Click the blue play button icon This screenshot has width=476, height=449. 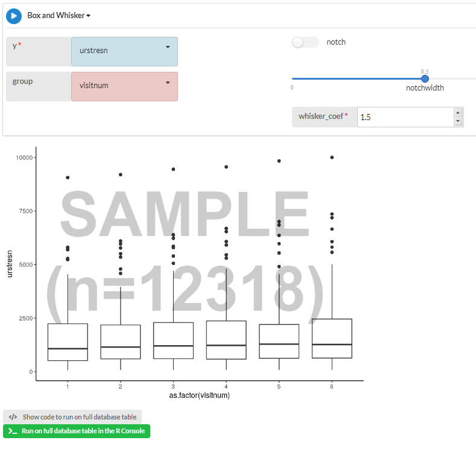pos(14,16)
